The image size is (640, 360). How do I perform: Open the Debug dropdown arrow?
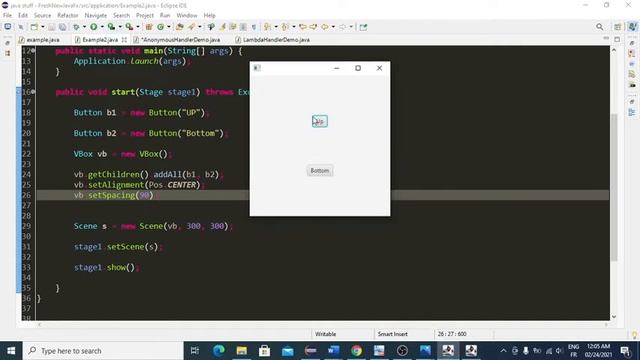pyautogui.click(x=84, y=27)
